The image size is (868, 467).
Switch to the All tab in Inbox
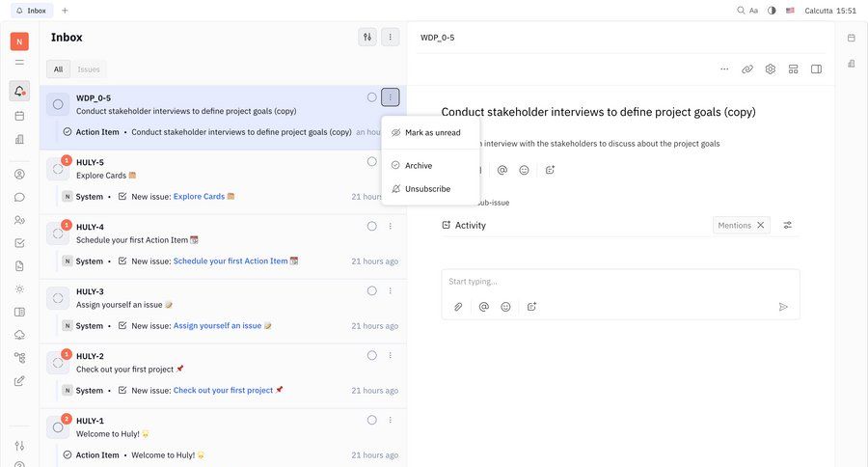pyautogui.click(x=58, y=69)
